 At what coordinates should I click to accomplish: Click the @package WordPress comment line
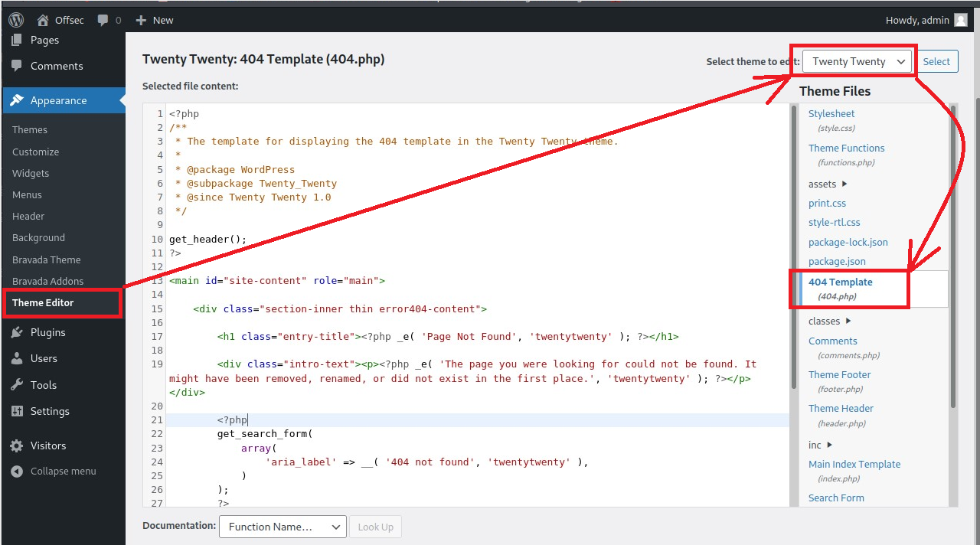[235, 170]
